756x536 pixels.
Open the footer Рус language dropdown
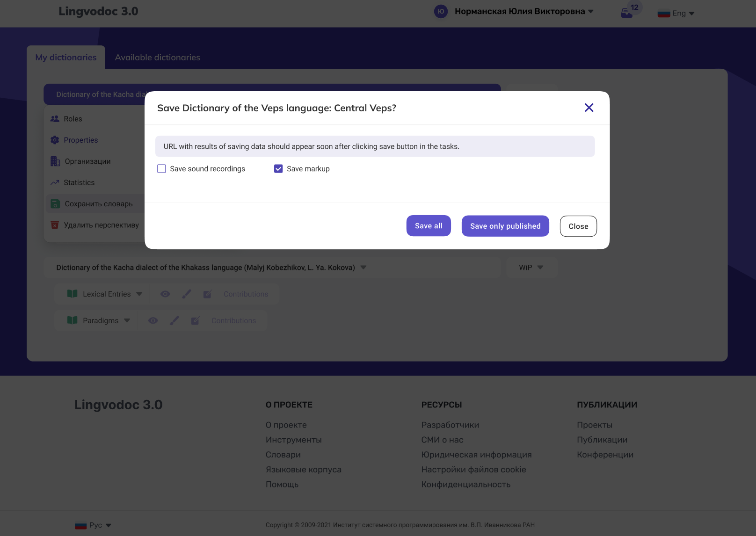point(94,525)
